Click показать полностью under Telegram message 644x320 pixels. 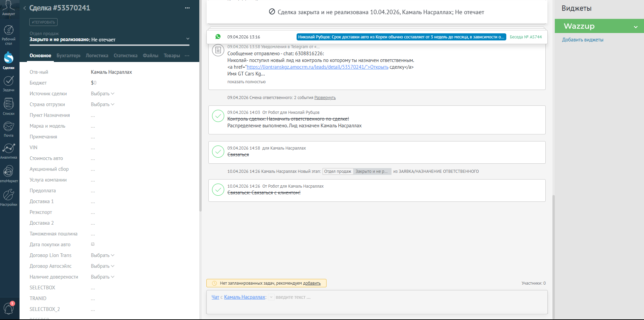click(246, 82)
